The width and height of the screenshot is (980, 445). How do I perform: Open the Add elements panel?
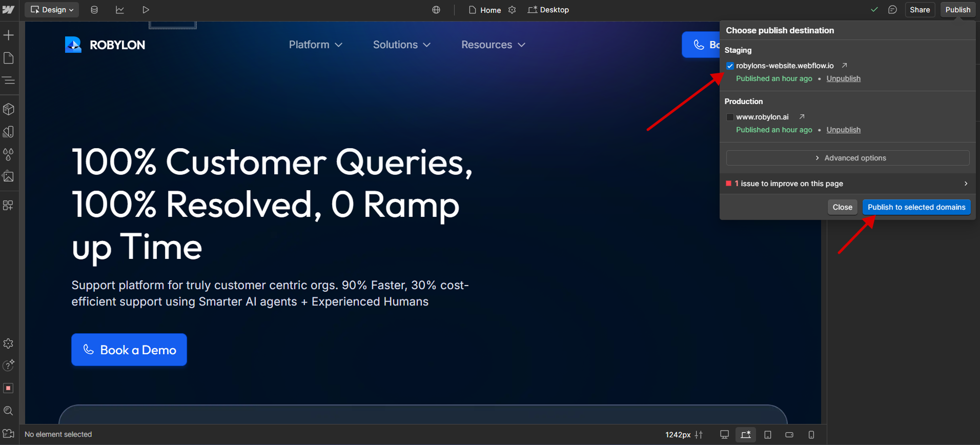(9, 35)
